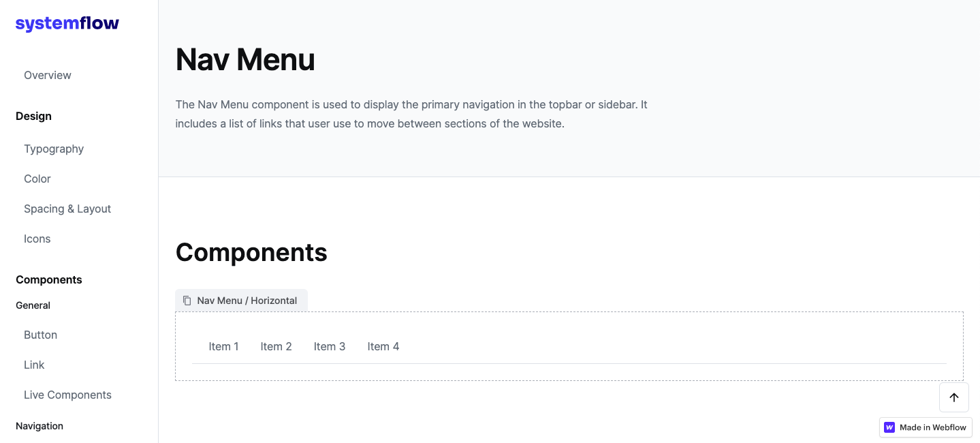Open Live Components in the sidebar
This screenshot has width=980, height=443.
point(67,395)
